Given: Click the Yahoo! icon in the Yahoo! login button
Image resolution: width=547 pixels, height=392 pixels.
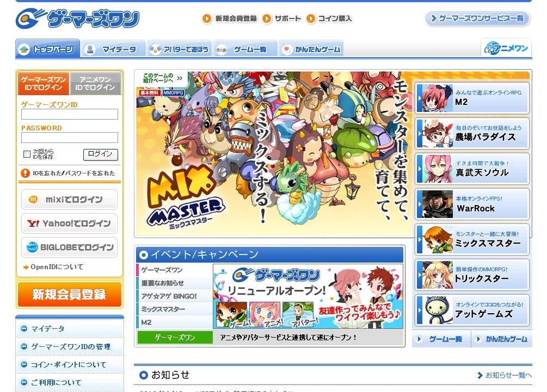Looking at the screenshot, I should click(33, 223).
